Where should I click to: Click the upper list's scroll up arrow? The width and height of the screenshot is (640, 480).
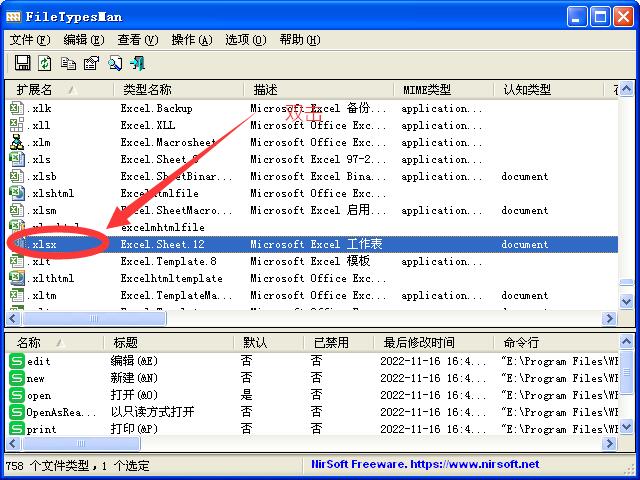click(x=627, y=89)
